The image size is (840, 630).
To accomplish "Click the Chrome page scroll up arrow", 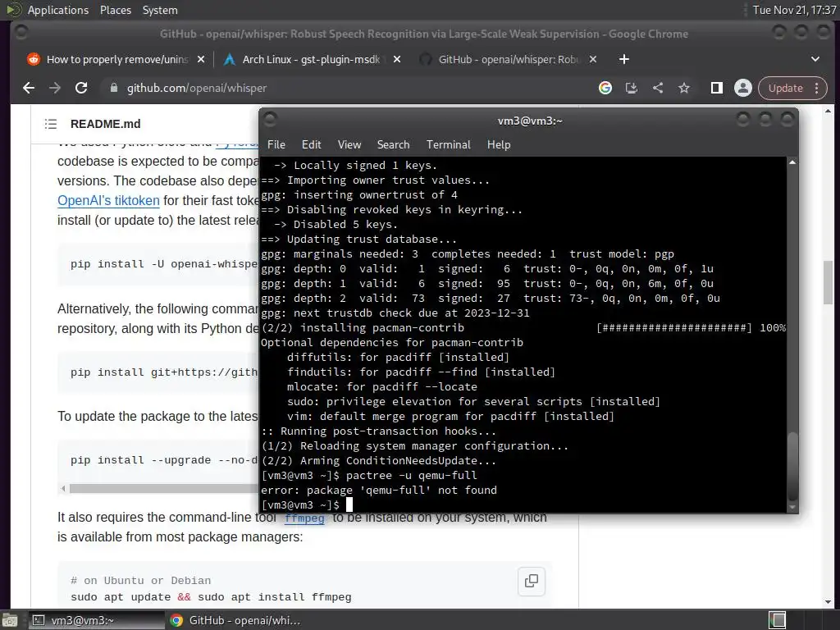I will 828,111.
